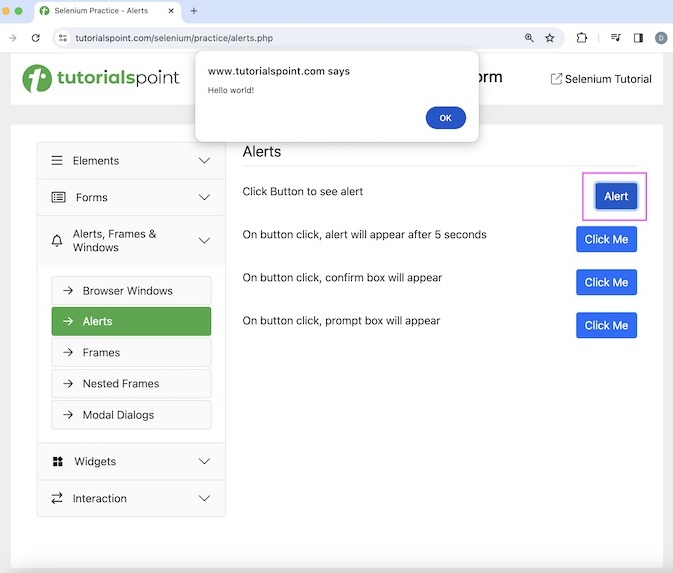This screenshot has width=673, height=573.
Task: Click the Click Me button for prompt box
Action: click(x=606, y=325)
